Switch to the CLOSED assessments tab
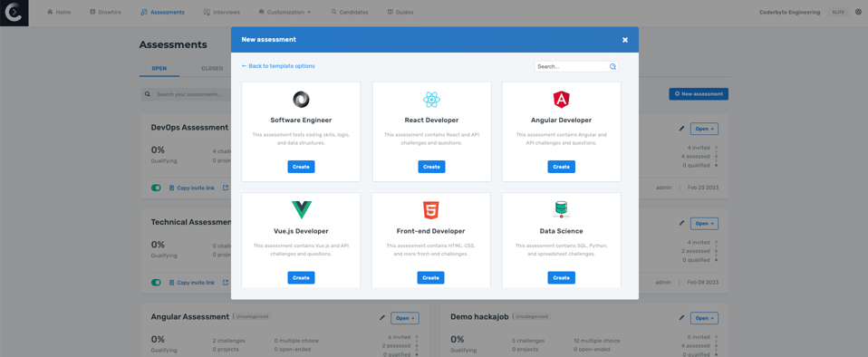The image size is (868, 357). pos(212,69)
